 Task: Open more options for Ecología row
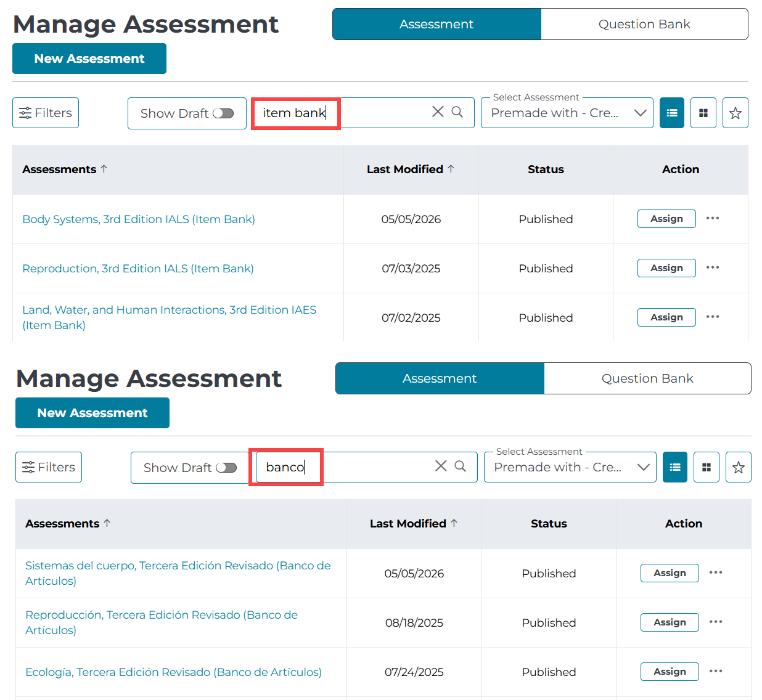coord(716,671)
